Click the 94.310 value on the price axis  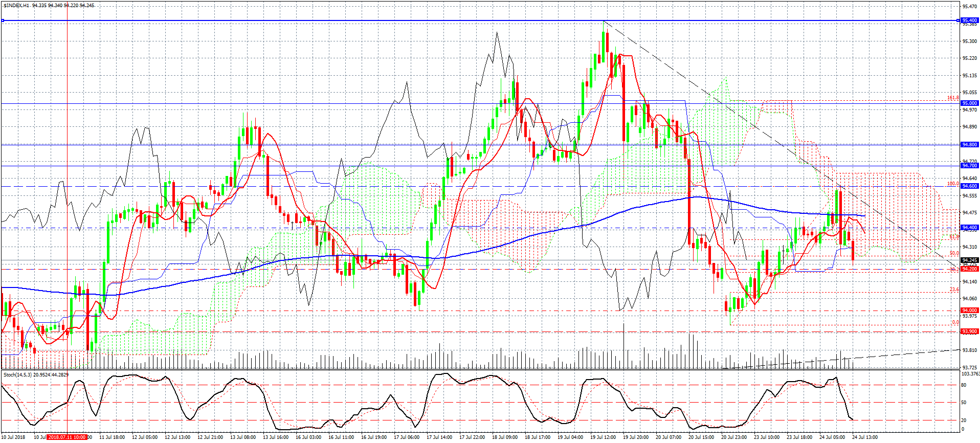[969, 247]
